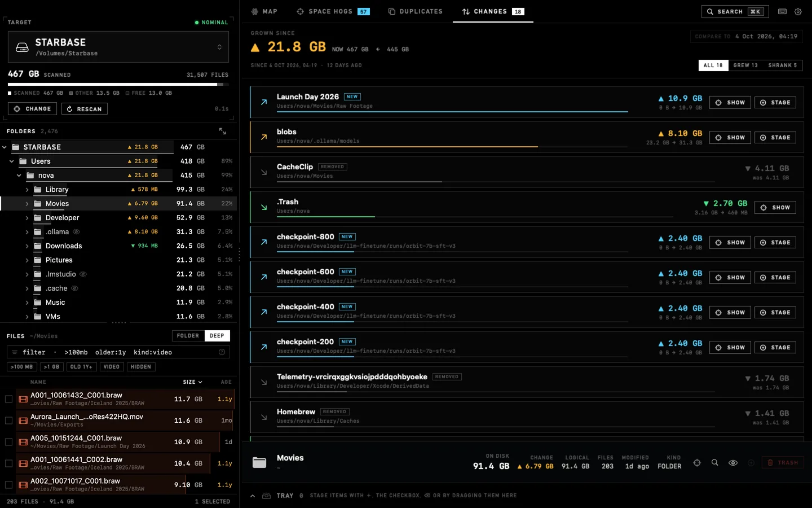Click the keyboard shortcuts icon in the top bar

[x=782, y=11]
